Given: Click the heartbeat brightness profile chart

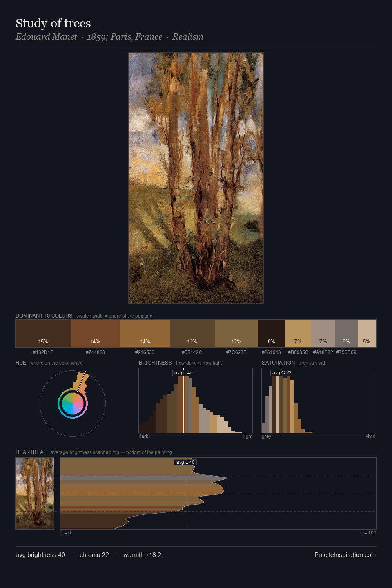Looking at the screenshot, I should (218, 494).
